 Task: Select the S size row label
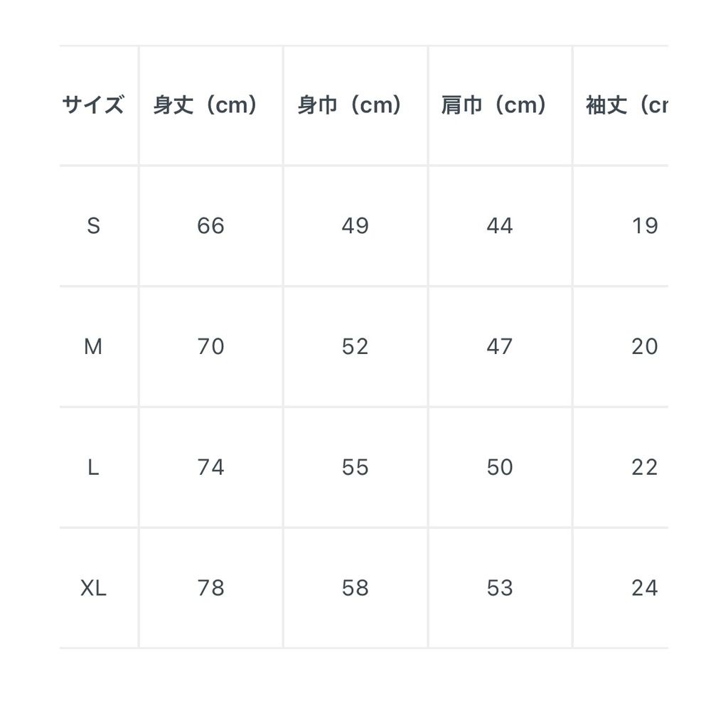[x=93, y=226]
